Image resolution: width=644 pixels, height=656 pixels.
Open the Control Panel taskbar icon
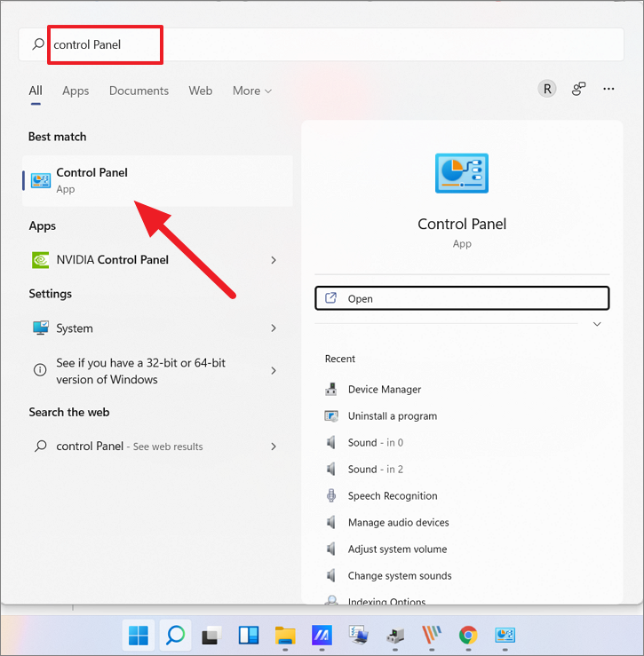pos(505,636)
